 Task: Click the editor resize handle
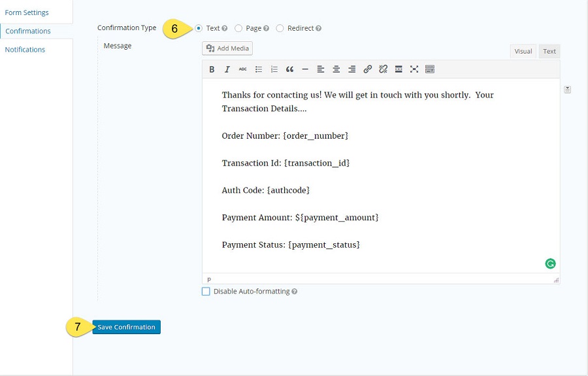coord(556,280)
